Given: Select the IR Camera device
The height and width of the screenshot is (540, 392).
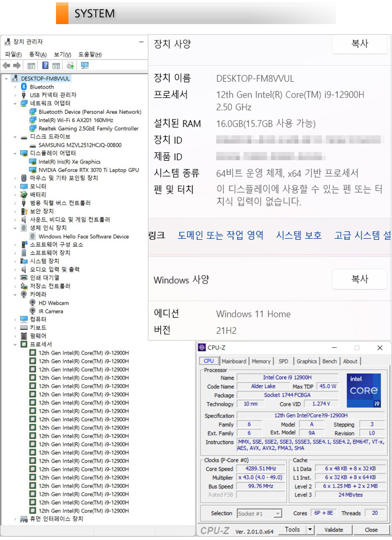Looking at the screenshot, I should tap(50, 311).
